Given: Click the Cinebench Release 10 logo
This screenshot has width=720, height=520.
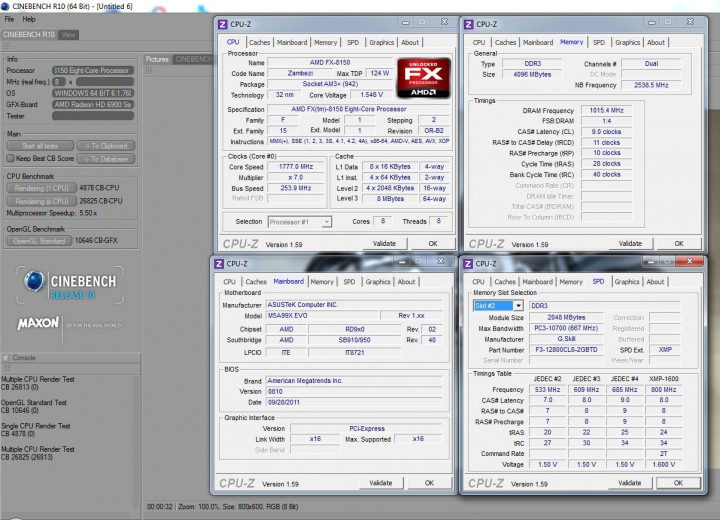Looking at the screenshot, I should [70, 285].
